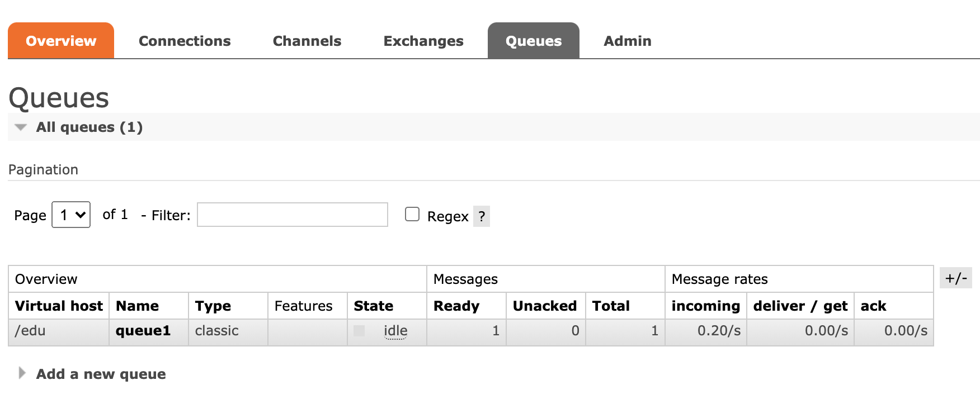980x399 pixels.
Task: Enable the Regex checkbox
Action: 412,215
